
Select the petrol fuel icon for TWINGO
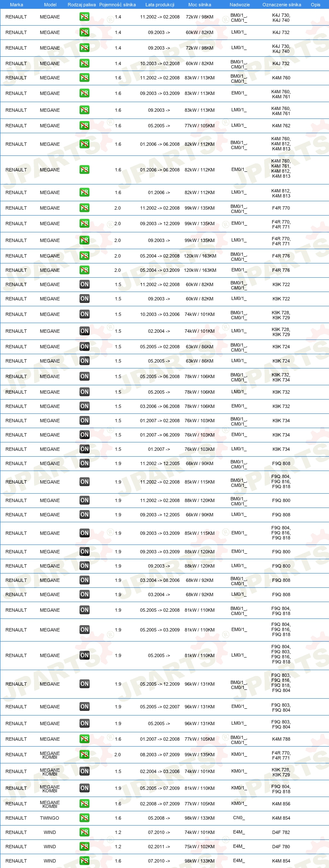(x=84, y=818)
